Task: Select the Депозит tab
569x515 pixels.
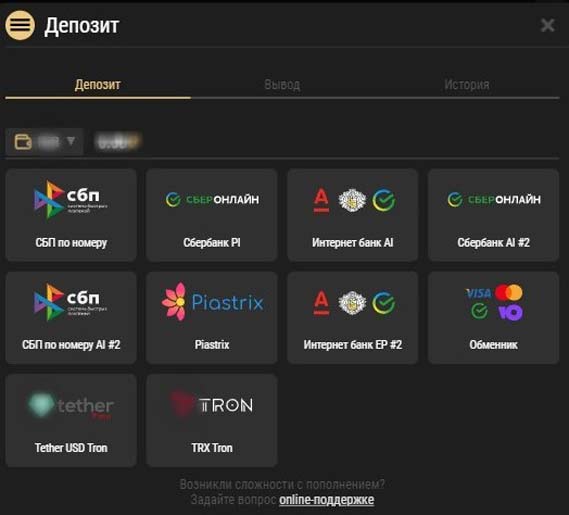Action: point(97,85)
